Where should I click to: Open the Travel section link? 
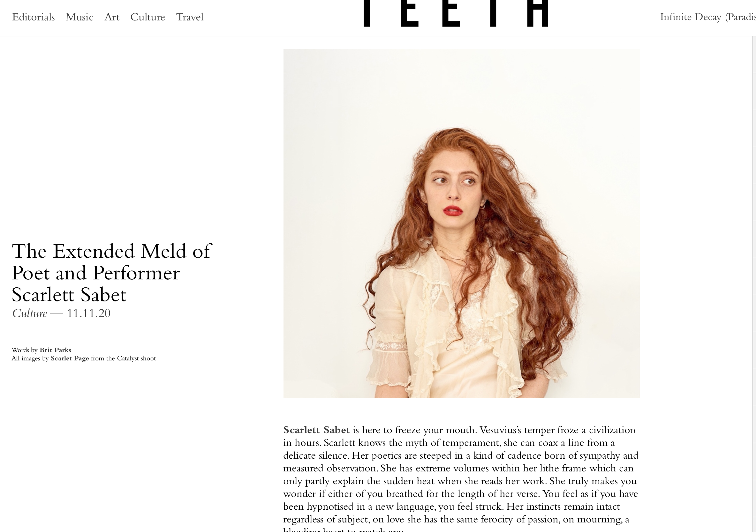point(190,17)
